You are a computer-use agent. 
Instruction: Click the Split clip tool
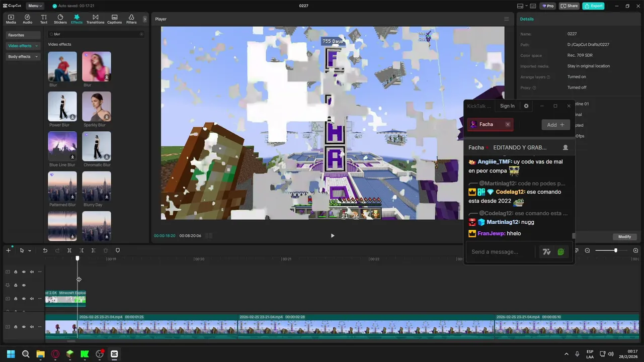[x=69, y=250]
